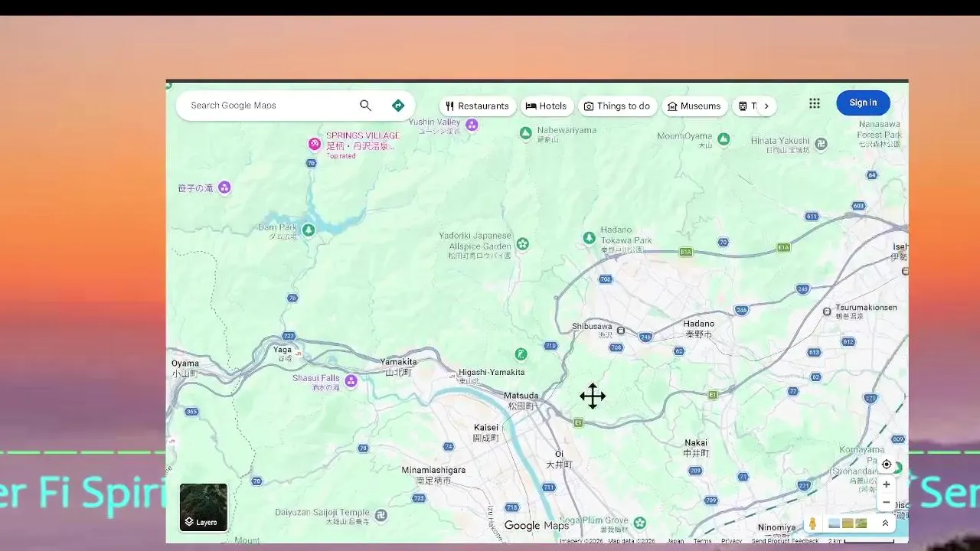The width and height of the screenshot is (980, 551).
Task: Select the Street View pegman icon
Action: pos(812,523)
